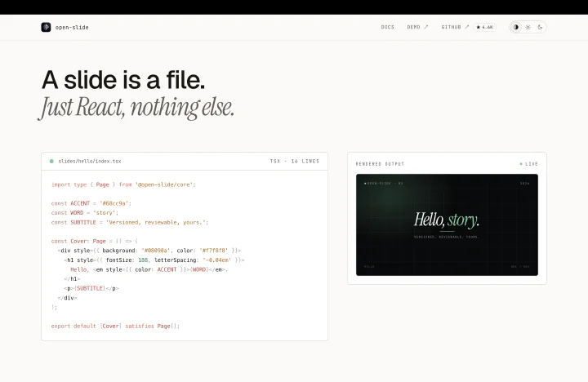Click the const WORD = 'story' line

coord(85,212)
